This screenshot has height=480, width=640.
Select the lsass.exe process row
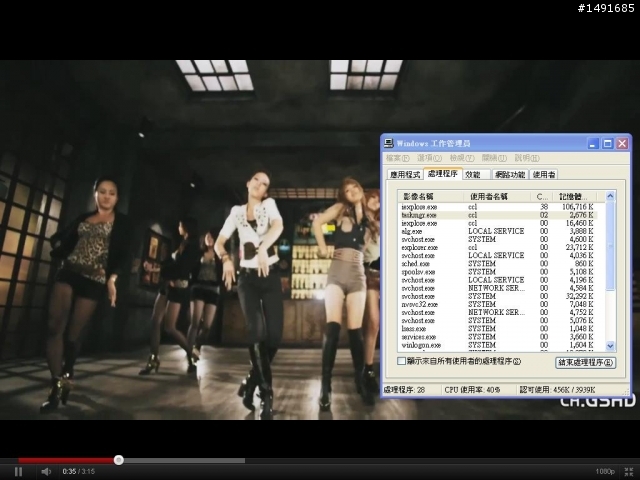pyautogui.click(x=498, y=329)
